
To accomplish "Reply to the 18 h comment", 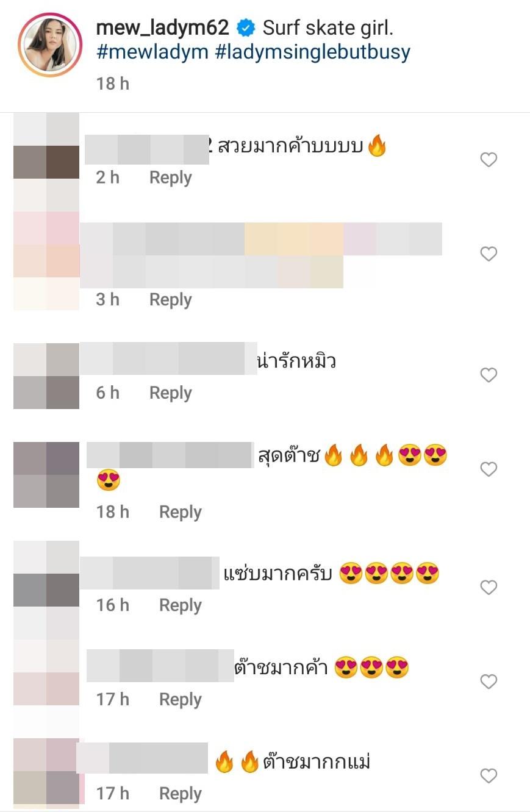I will [181, 511].
